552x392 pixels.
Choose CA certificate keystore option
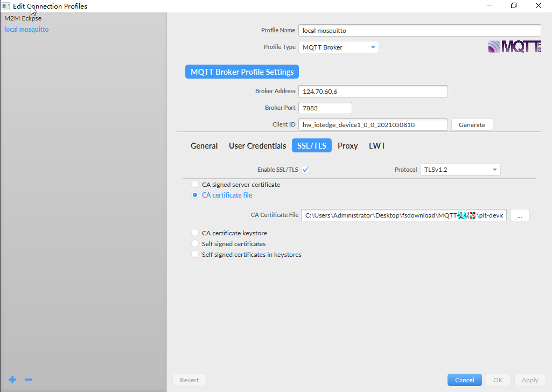(x=194, y=233)
